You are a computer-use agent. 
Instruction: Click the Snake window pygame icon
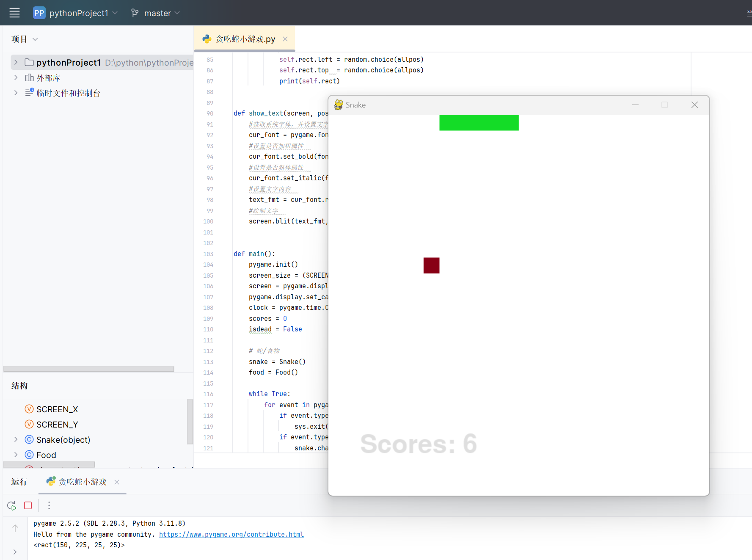pyautogui.click(x=339, y=105)
